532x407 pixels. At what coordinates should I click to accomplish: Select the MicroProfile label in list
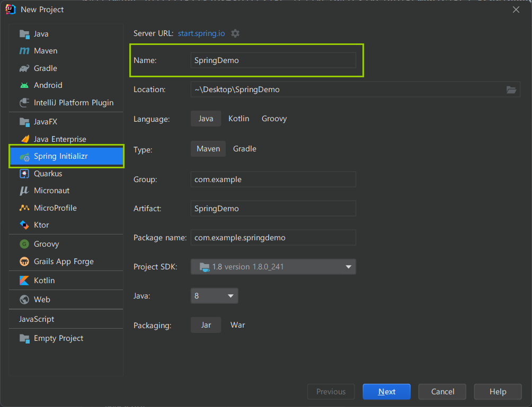(55, 208)
